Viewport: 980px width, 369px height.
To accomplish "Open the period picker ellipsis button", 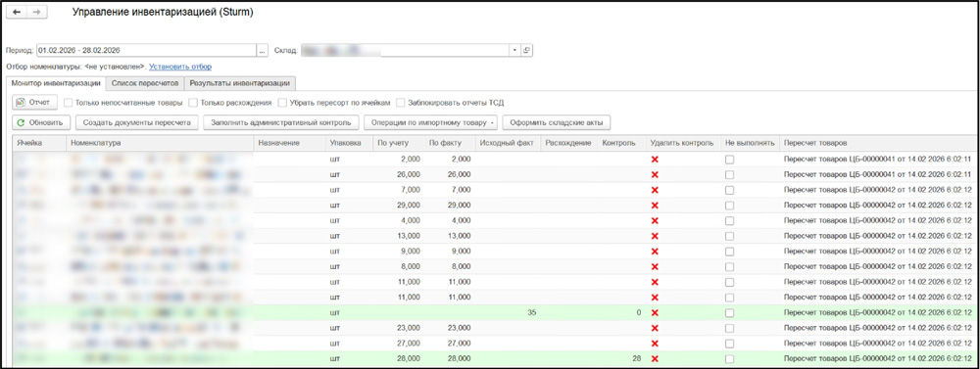I will tap(263, 50).
